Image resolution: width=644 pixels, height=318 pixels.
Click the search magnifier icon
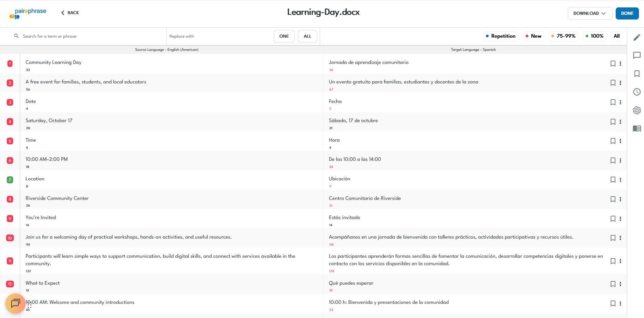coord(16,36)
